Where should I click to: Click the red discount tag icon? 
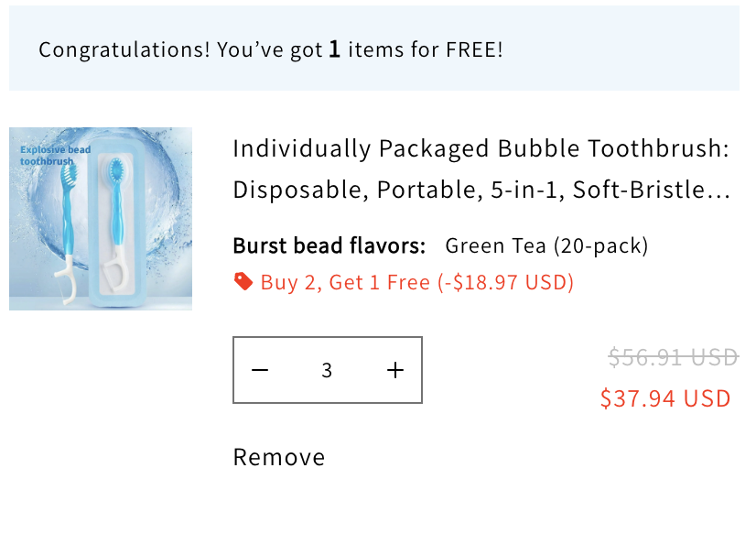click(x=243, y=281)
